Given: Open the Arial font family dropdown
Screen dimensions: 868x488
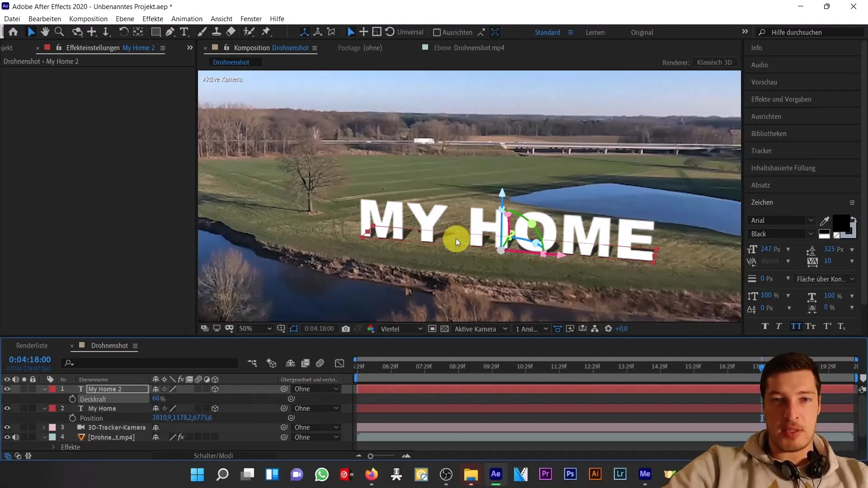Looking at the screenshot, I should tap(781, 221).
